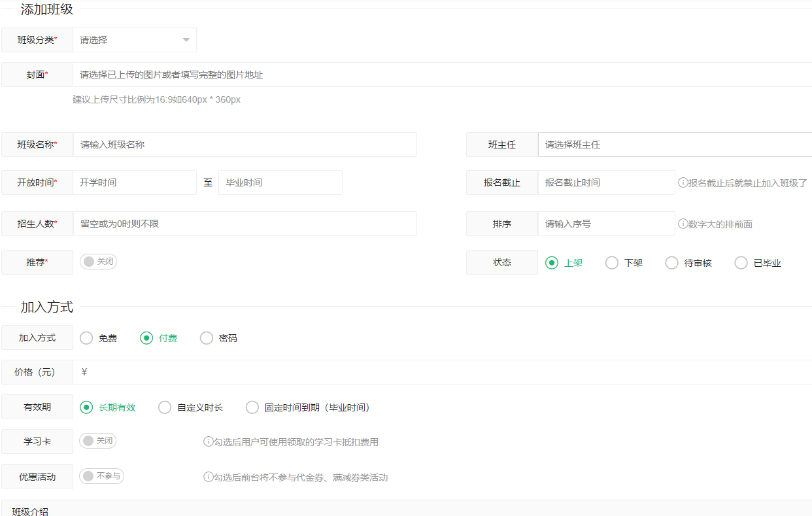Click the info icon beside 报名截止后就禁止加入班级了

coord(683,183)
